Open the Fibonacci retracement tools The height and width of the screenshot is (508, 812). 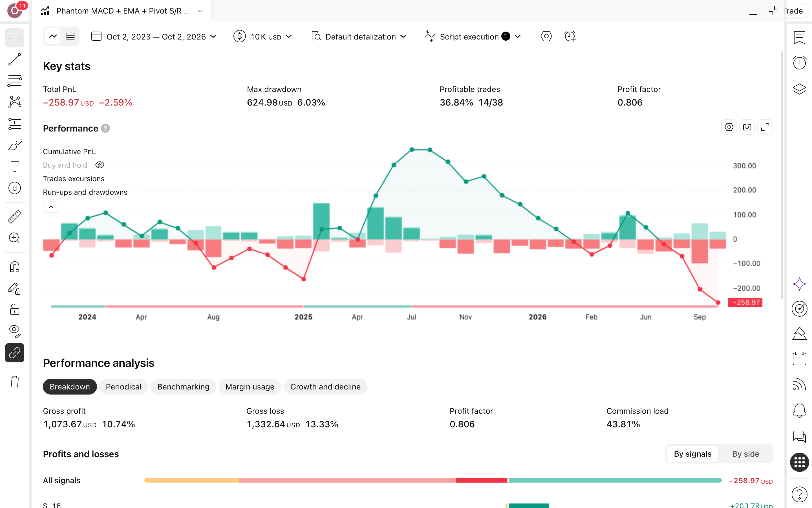pos(15,81)
